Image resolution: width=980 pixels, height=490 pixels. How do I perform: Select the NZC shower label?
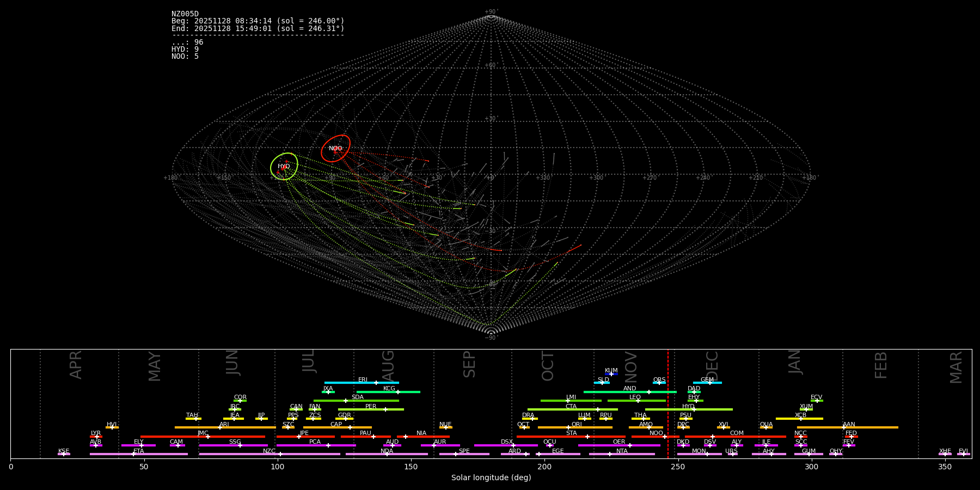pyautogui.click(x=269, y=451)
